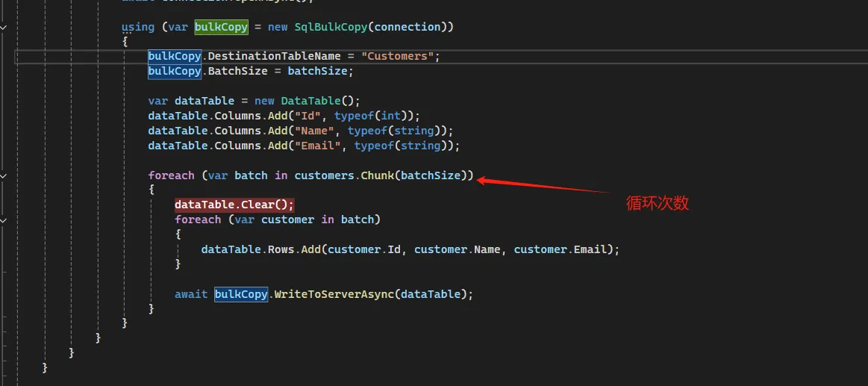868x386 pixels.
Task: Click the red 循环次数 annotation text
Action: tap(657, 203)
